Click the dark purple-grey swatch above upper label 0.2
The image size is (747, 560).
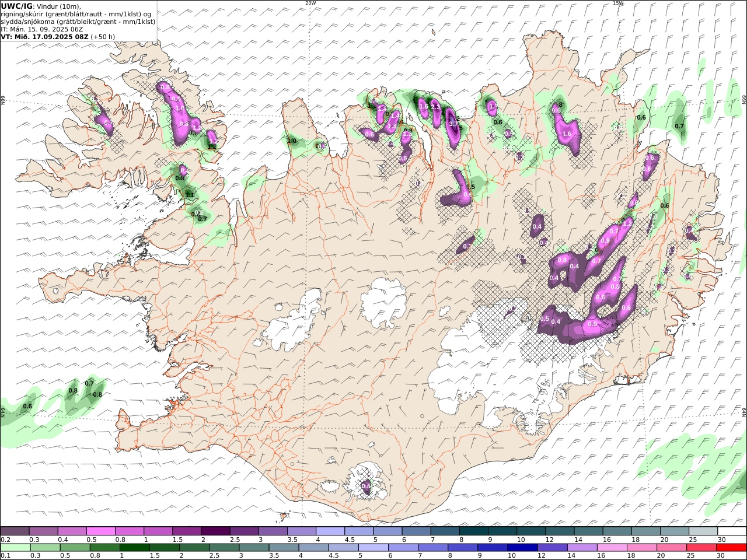pos(15,531)
